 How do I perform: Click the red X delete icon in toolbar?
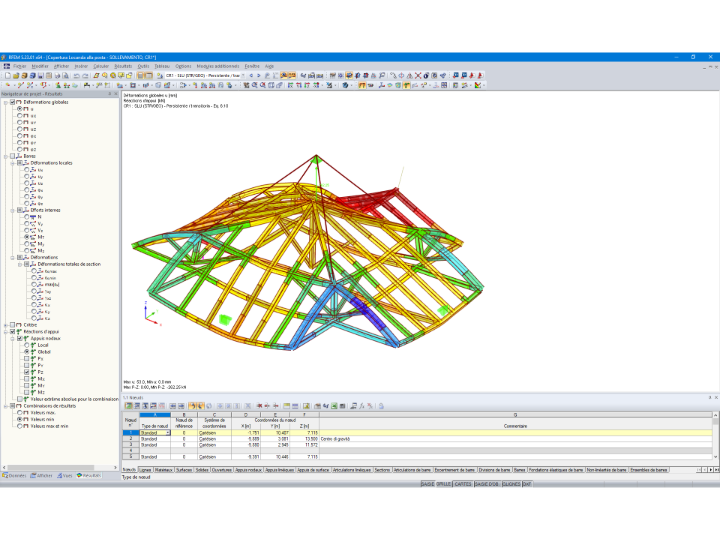click(418, 75)
